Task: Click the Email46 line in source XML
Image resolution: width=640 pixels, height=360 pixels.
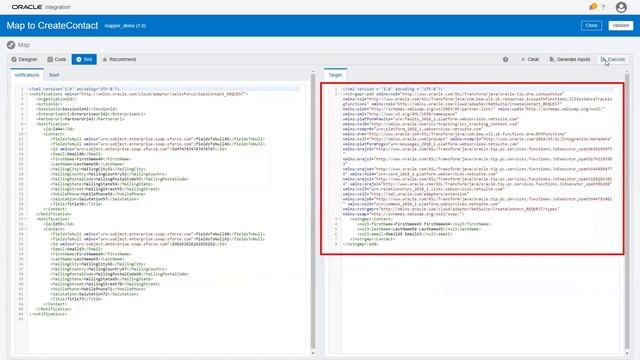Action: [x=77, y=154]
